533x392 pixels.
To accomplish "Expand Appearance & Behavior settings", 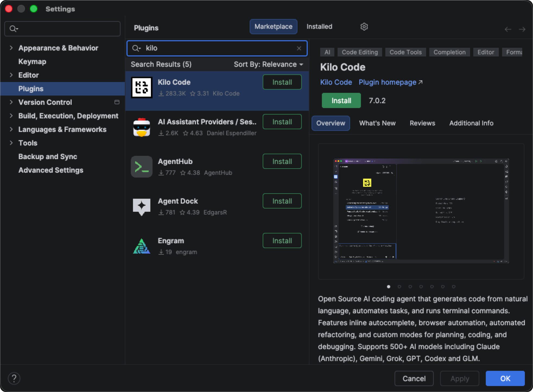I will (x=11, y=48).
